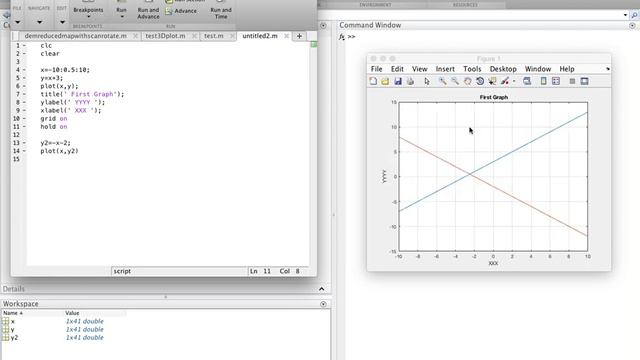Image resolution: width=640 pixels, height=360 pixels.
Task: Open the Figure 1 Tools menu
Action: point(472,69)
